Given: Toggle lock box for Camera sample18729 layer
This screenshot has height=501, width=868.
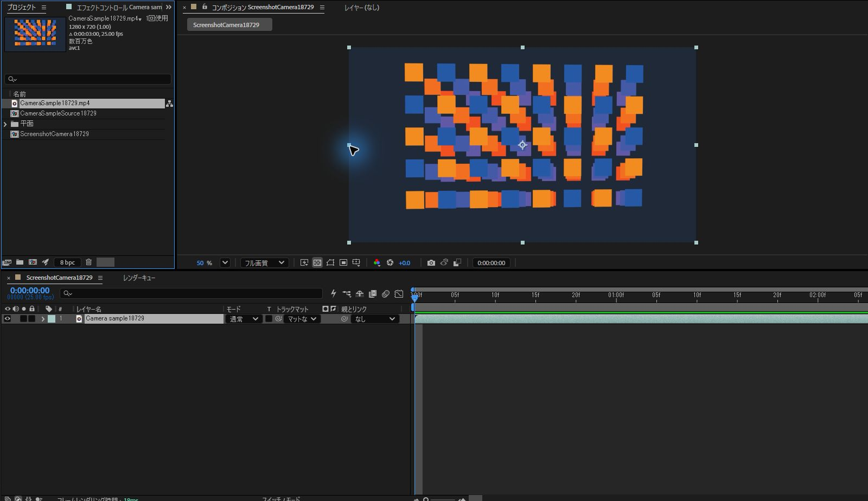Looking at the screenshot, I should [x=31, y=319].
